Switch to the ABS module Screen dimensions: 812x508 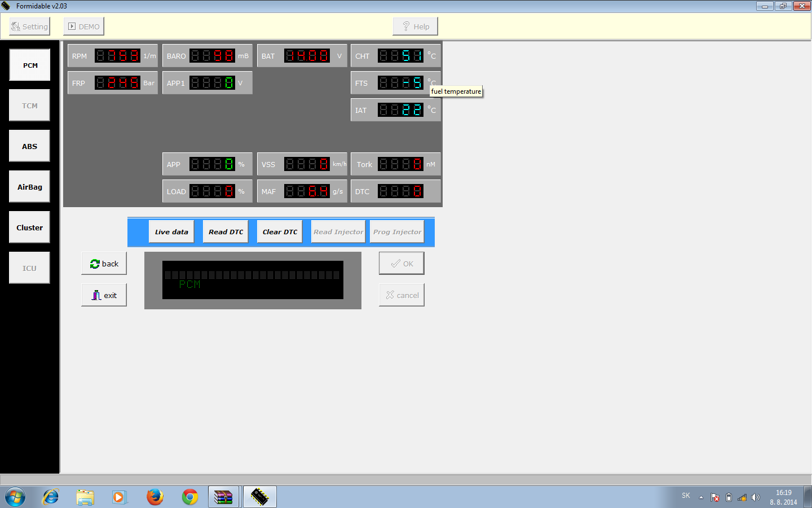[x=30, y=146]
